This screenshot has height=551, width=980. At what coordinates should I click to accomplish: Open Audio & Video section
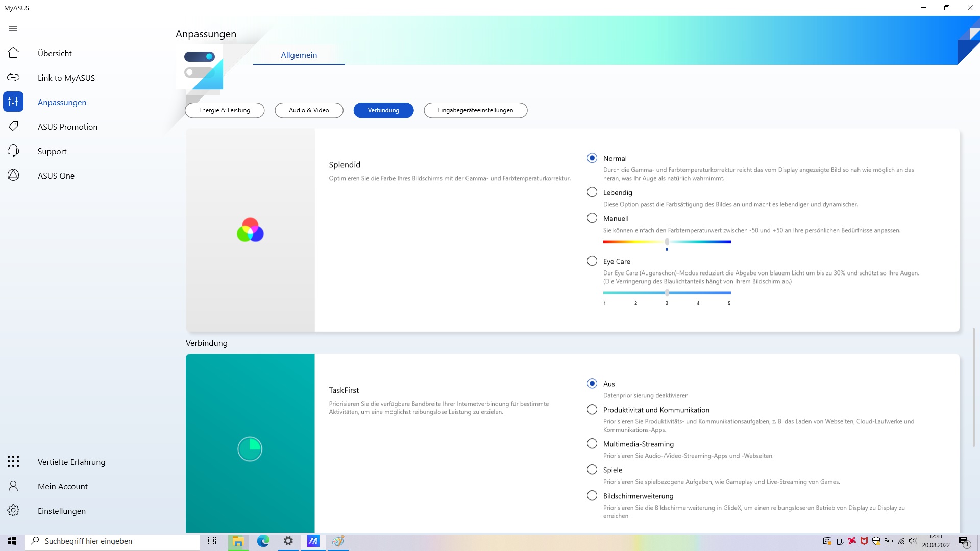[309, 110]
